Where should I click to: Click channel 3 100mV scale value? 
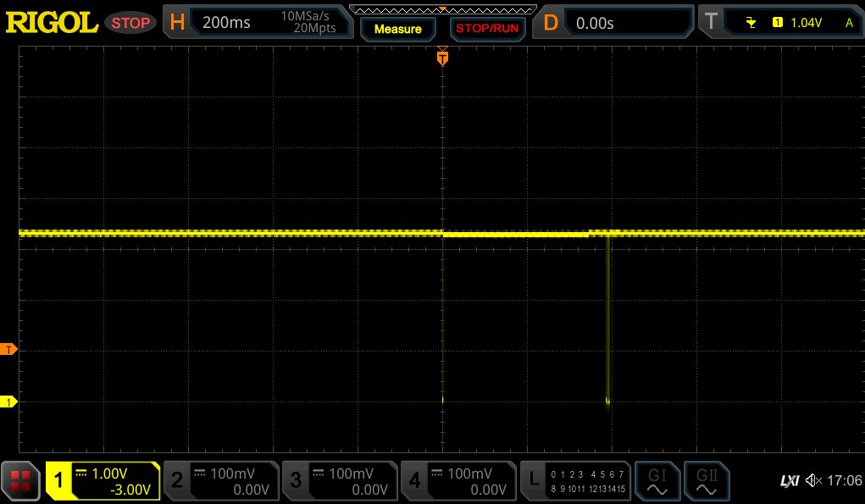point(351,474)
